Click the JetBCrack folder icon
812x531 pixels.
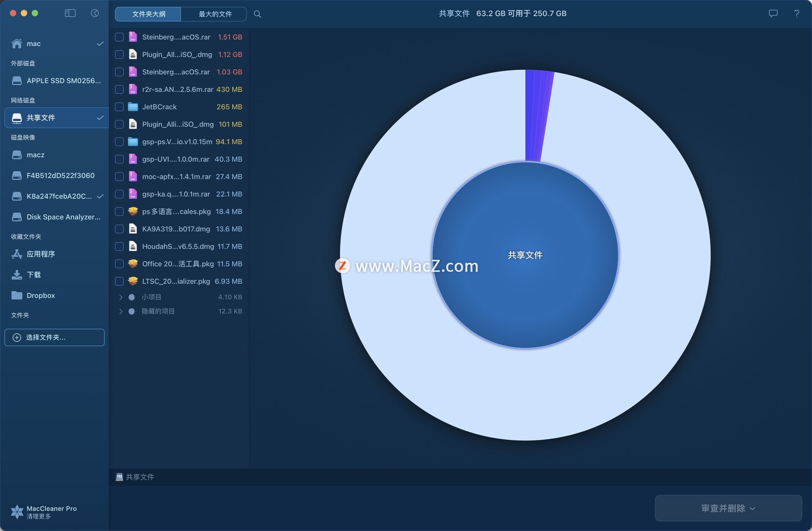(133, 107)
